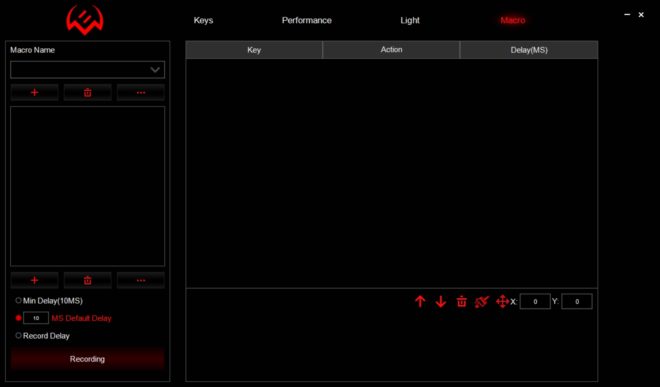Click lower trash icon below macro list
The width and height of the screenshot is (660, 387).
(x=88, y=280)
